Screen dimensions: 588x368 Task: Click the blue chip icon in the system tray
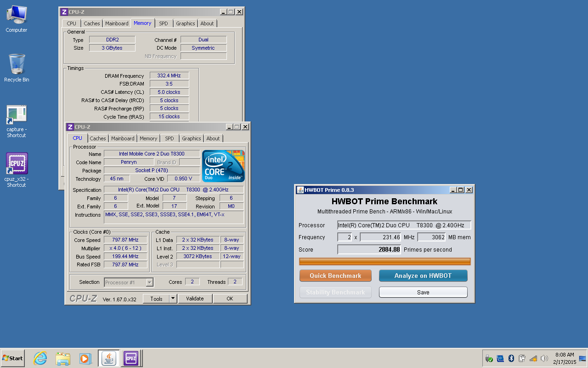pos(500,358)
